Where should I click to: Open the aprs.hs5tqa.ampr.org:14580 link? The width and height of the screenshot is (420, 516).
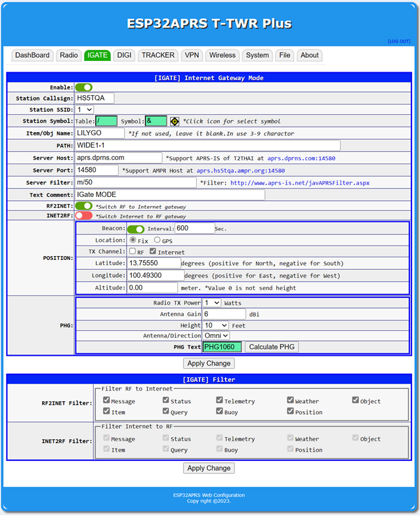(x=241, y=171)
